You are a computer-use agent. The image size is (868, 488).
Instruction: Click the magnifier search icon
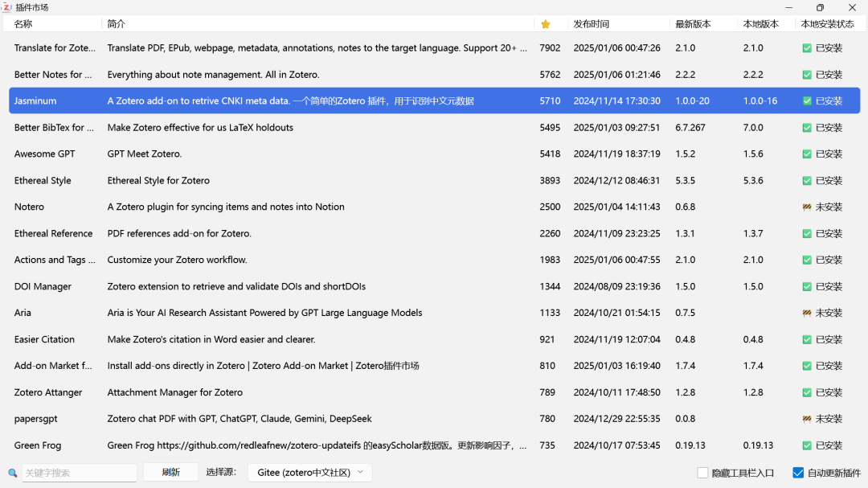click(13, 473)
